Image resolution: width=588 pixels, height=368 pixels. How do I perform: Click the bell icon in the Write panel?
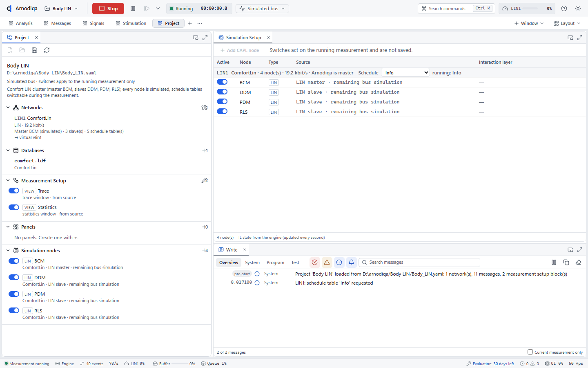351,263
